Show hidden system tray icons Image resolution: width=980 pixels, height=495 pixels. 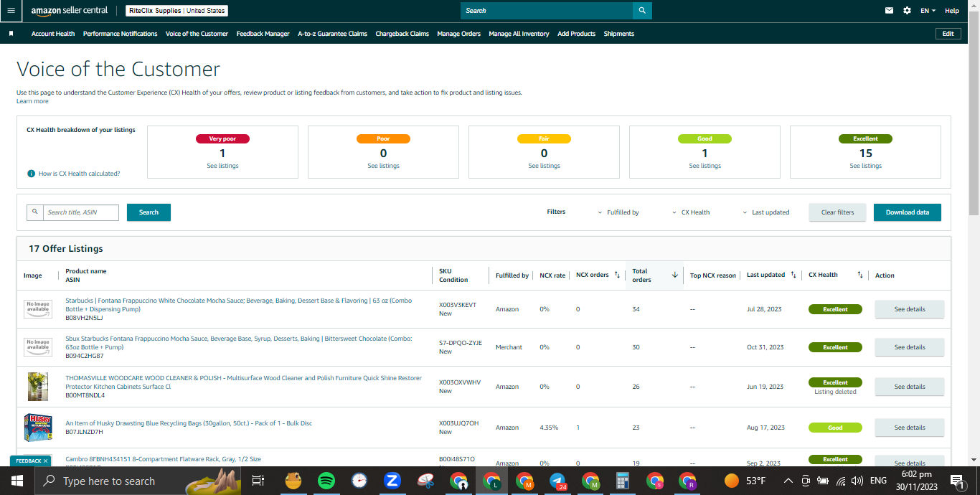[788, 481]
